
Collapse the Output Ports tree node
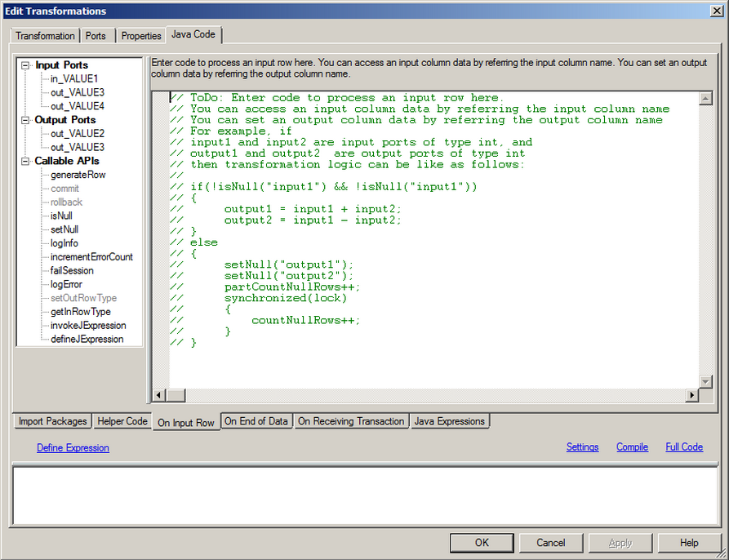pyautogui.click(x=26, y=119)
